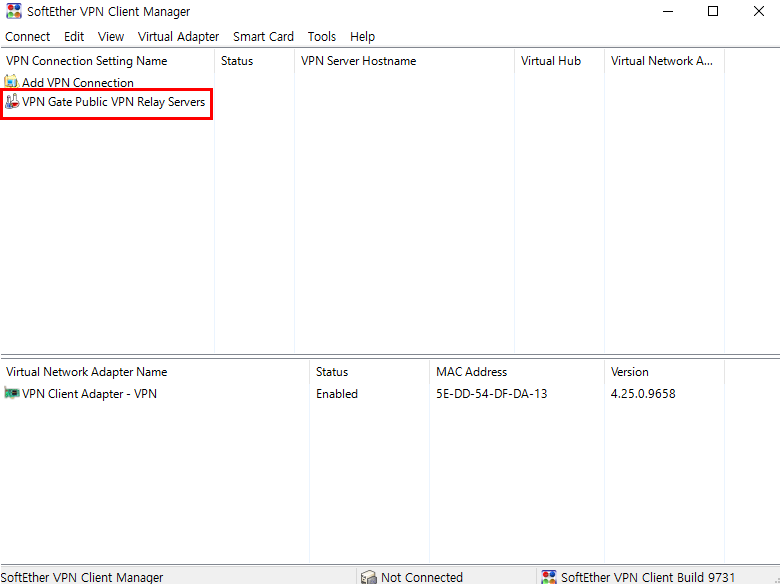
Task: Click MAC address 5E-DD-54-DF-DA-13
Action: 491,394
